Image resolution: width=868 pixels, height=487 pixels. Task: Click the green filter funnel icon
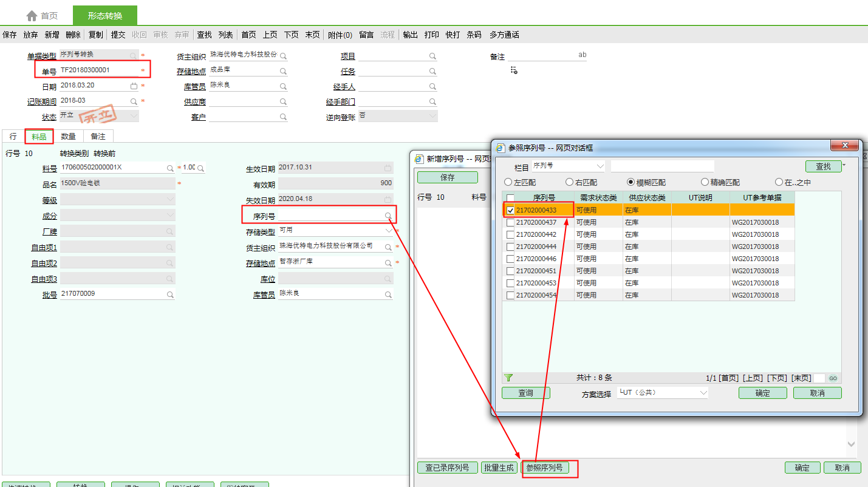coord(508,378)
